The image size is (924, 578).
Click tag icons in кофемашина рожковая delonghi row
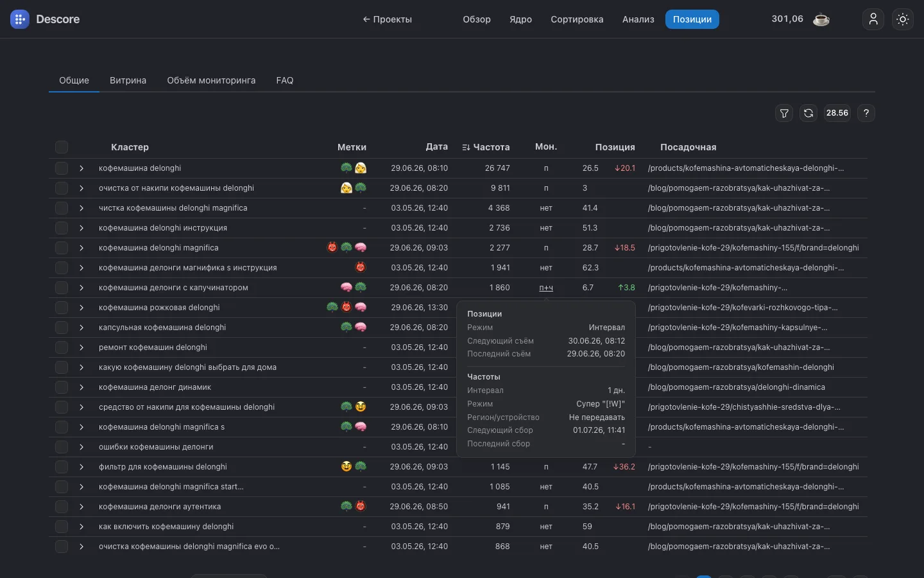pos(346,308)
